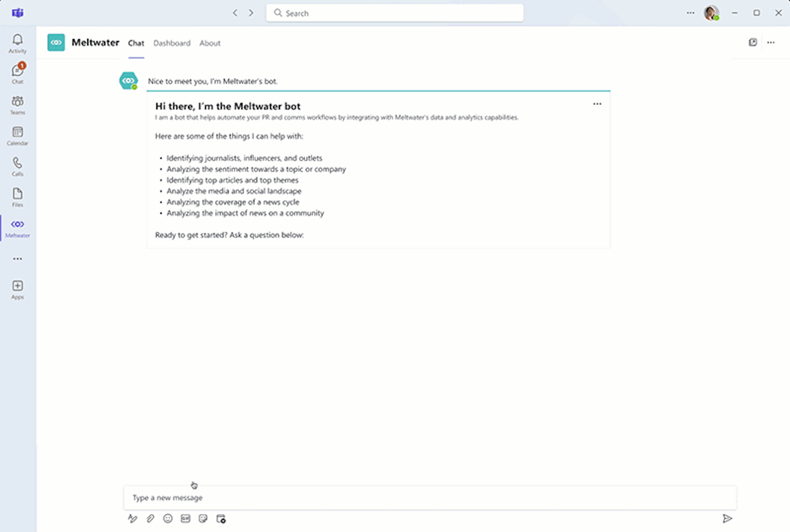Go to the Teams section
790x532 pixels.
(17, 104)
